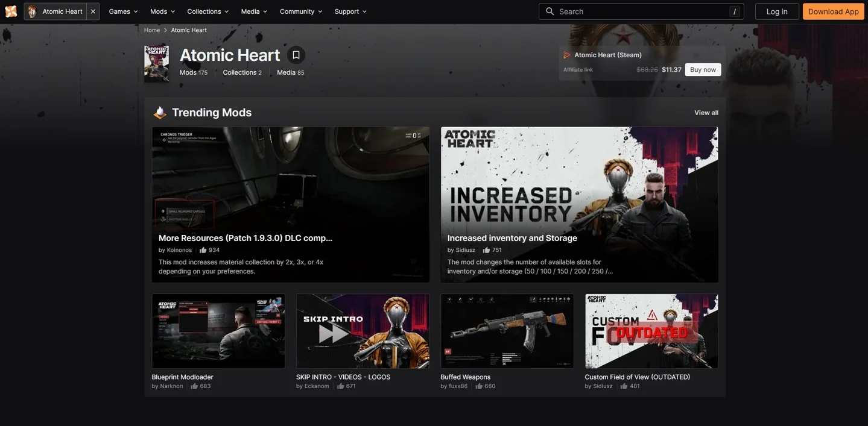Image resolution: width=868 pixels, height=426 pixels.
Task: Expand the Support dropdown menu
Action: point(350,11)
